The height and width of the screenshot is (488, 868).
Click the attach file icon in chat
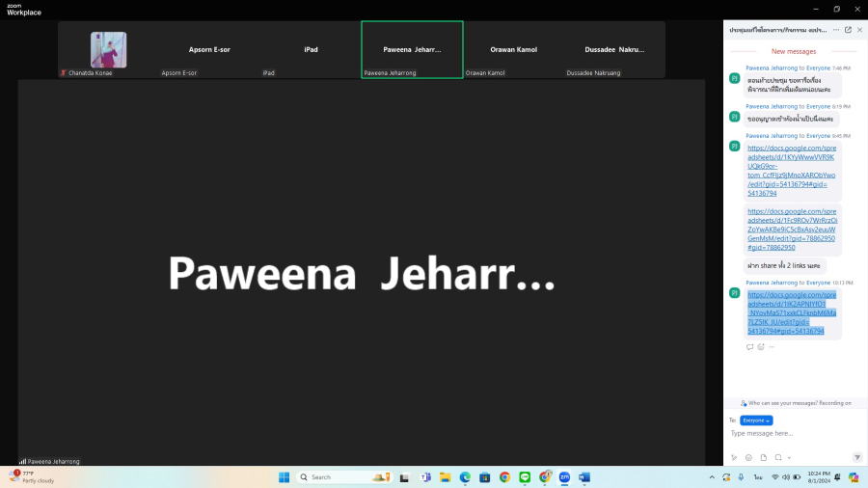click(764, 457)
